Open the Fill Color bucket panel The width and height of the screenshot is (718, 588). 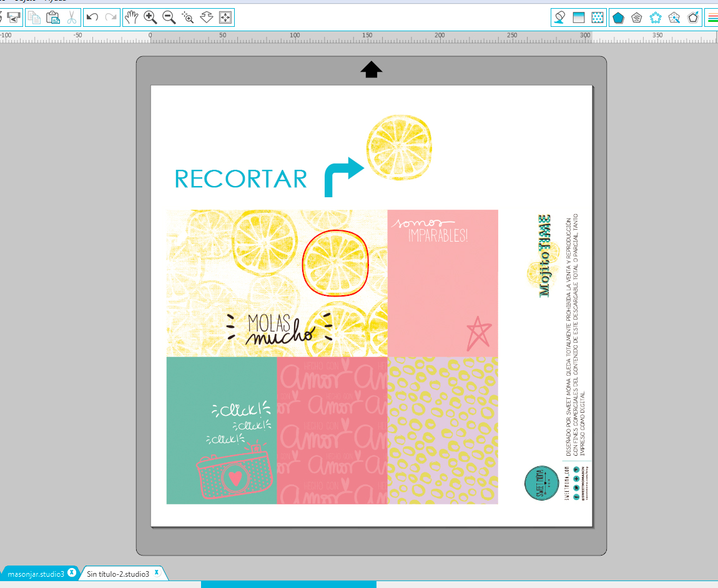pos(559,18)
